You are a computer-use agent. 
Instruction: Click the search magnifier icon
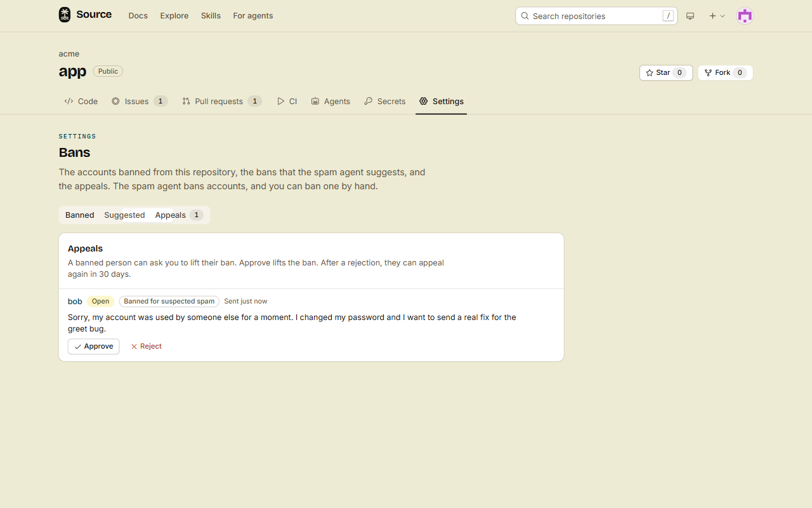[x=525, y=16]
